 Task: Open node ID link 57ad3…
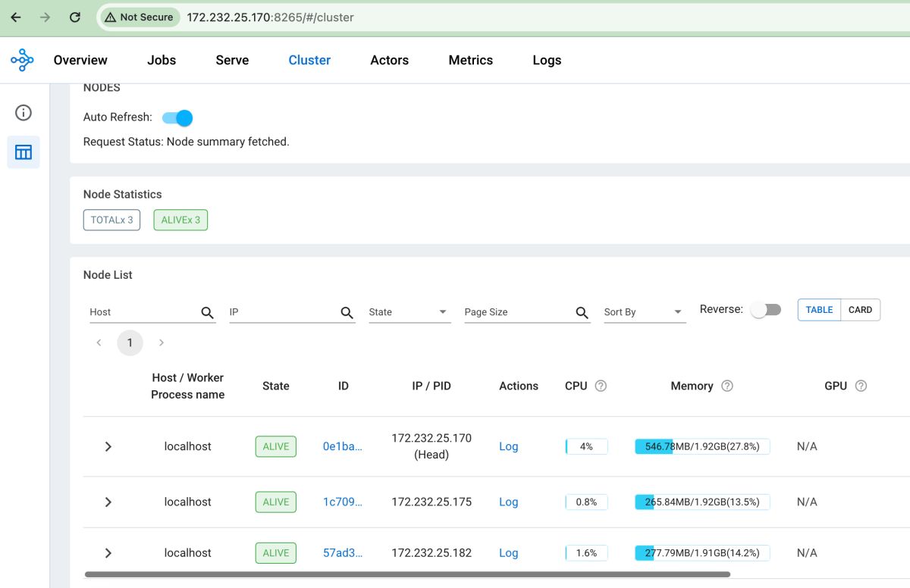pyautogui.click(x=342, y=552)
